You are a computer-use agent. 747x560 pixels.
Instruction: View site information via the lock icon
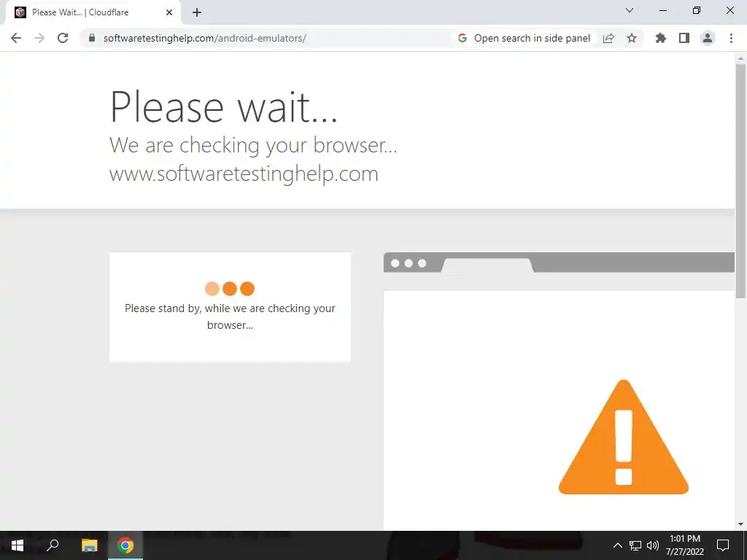coord(92,38)
